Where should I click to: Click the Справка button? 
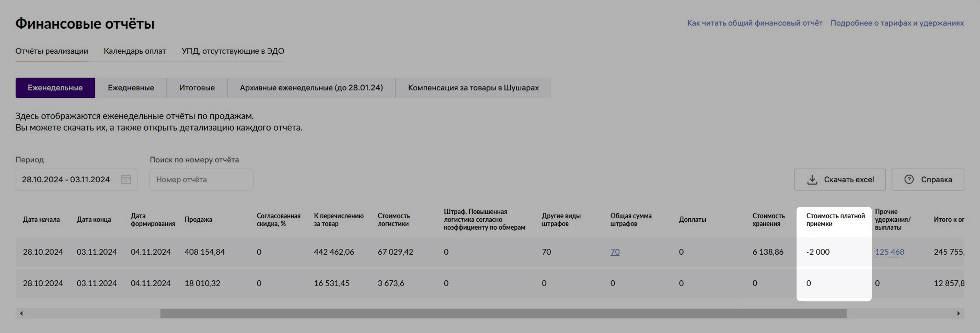tap(927, 180)
